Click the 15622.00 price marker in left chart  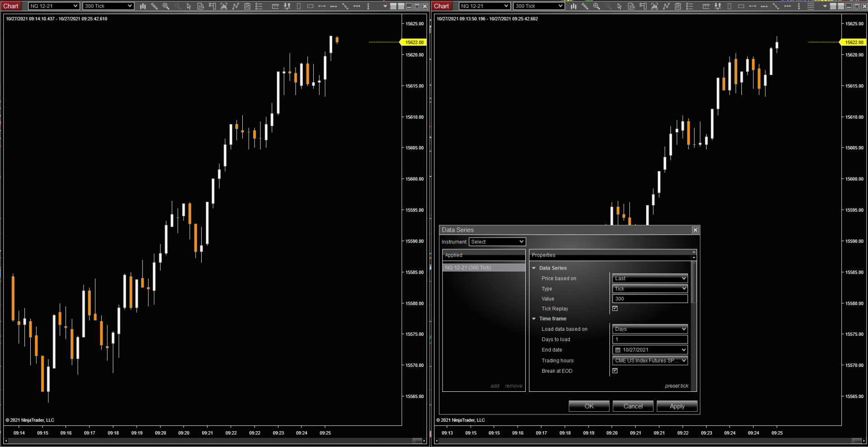[414, 42]
